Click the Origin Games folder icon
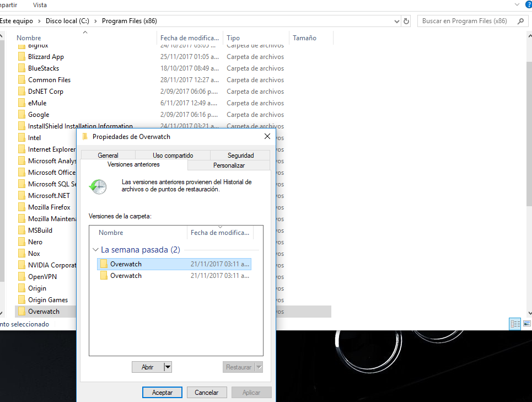The image size is (532, 402). (x=22, y=299)
